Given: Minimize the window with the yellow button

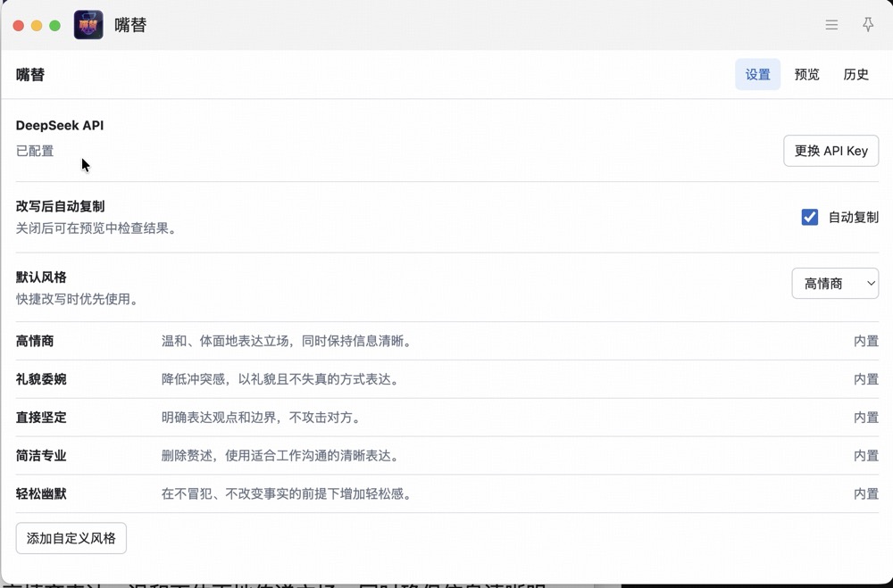Looking at the screenshot, I should [x=37, y=26].
